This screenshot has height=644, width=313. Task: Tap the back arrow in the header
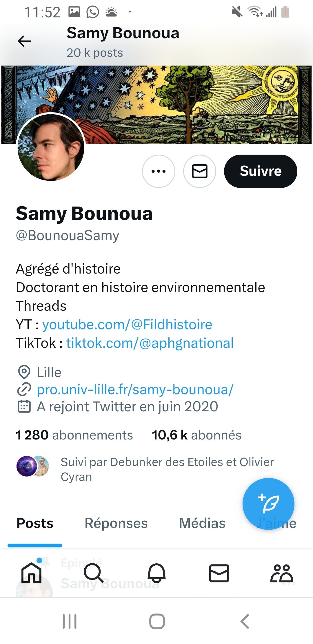(x=24, y=41)
